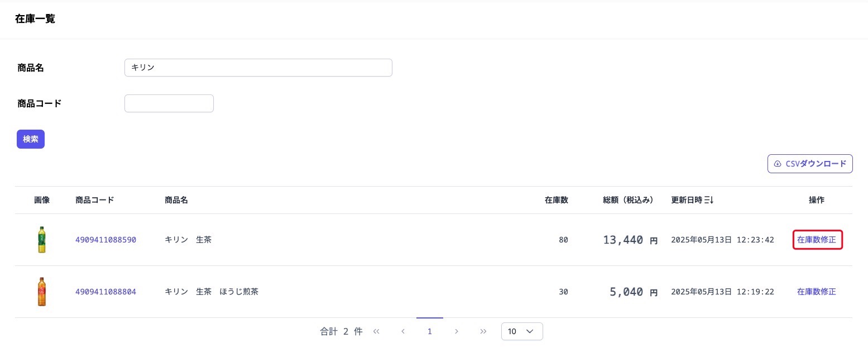Advance to the next page arrow

click(x=457, y=331)
